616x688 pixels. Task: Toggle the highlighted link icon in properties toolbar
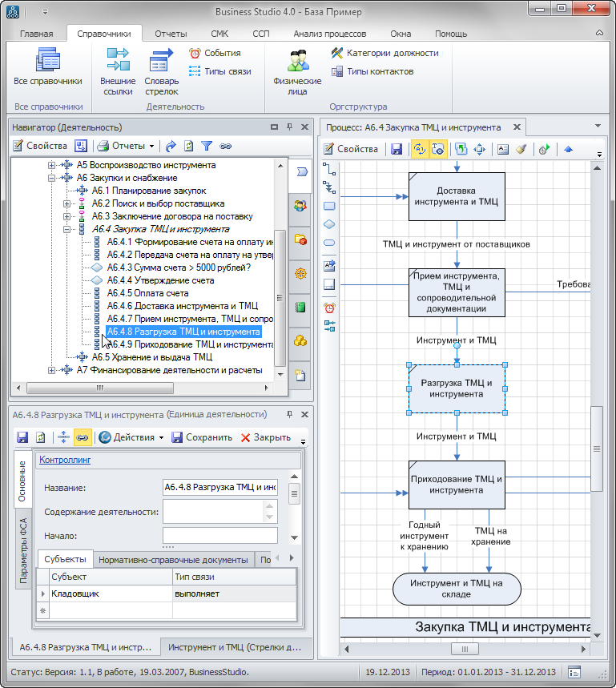pyautogui.click(x=82, y=437)
